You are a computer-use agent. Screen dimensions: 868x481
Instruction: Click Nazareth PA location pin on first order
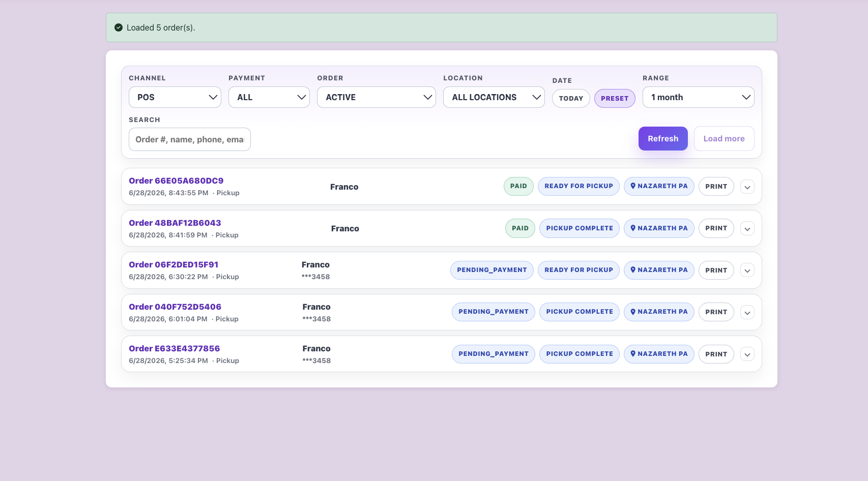click(x=633, y=186)
